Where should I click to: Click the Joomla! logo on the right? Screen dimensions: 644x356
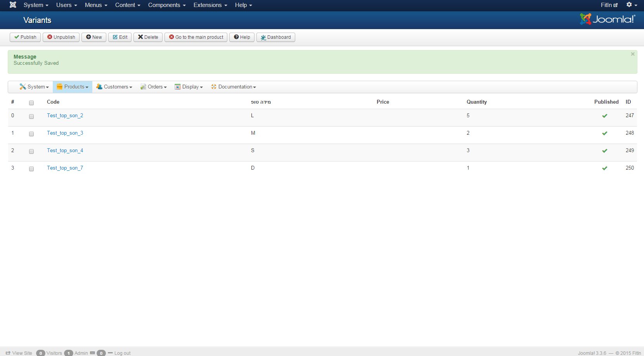click(608, 19)
